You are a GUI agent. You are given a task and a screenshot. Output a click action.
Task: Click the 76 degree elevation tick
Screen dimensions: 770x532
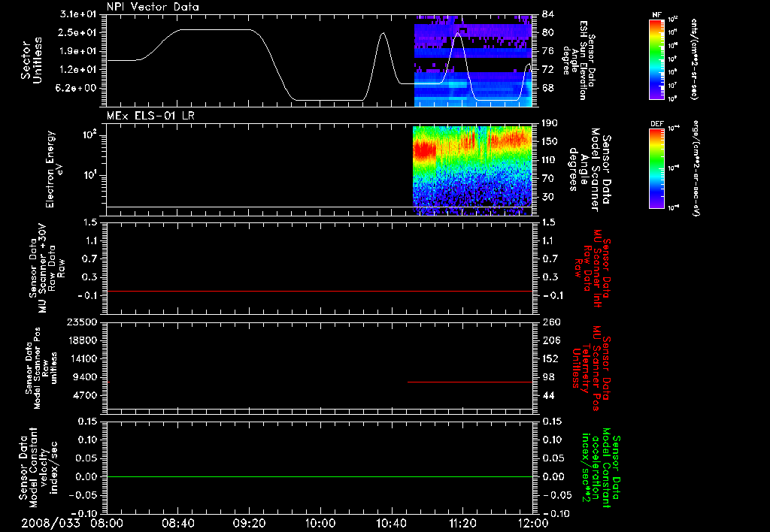point(548,51)
